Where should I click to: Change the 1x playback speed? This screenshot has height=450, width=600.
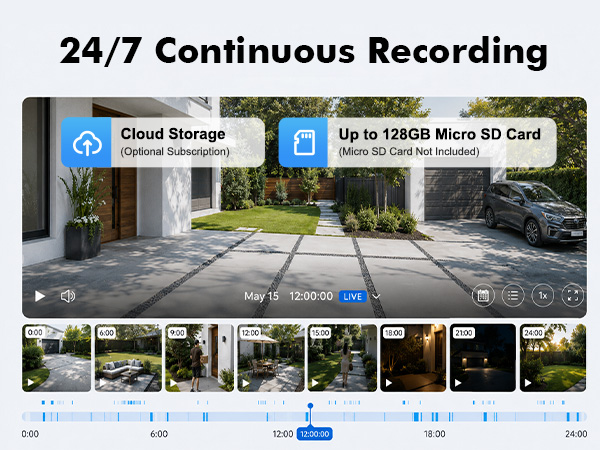(x=543, y=295)
